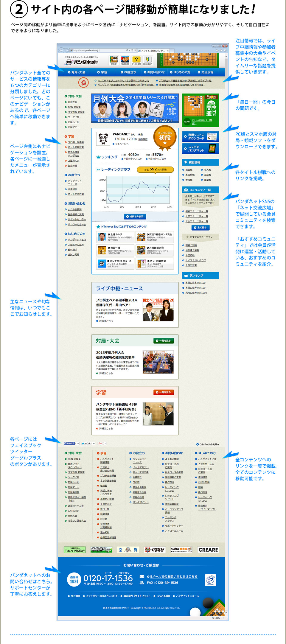The image size is (286, 644).
Task: Click the プロ棋士ペア碁選手権2014 news photo
Action: [158, 309]
